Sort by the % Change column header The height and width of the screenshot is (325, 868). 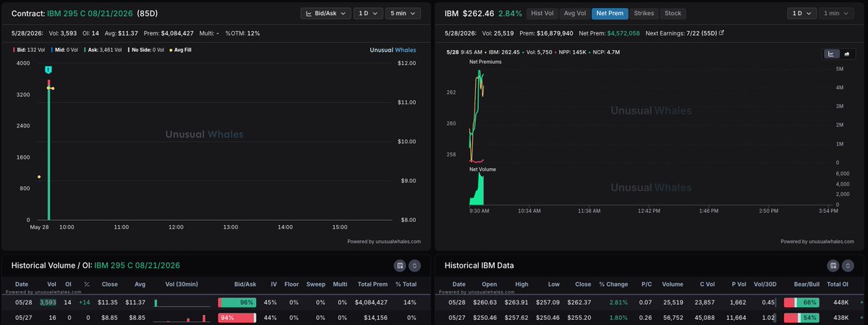tap(613, 285)
